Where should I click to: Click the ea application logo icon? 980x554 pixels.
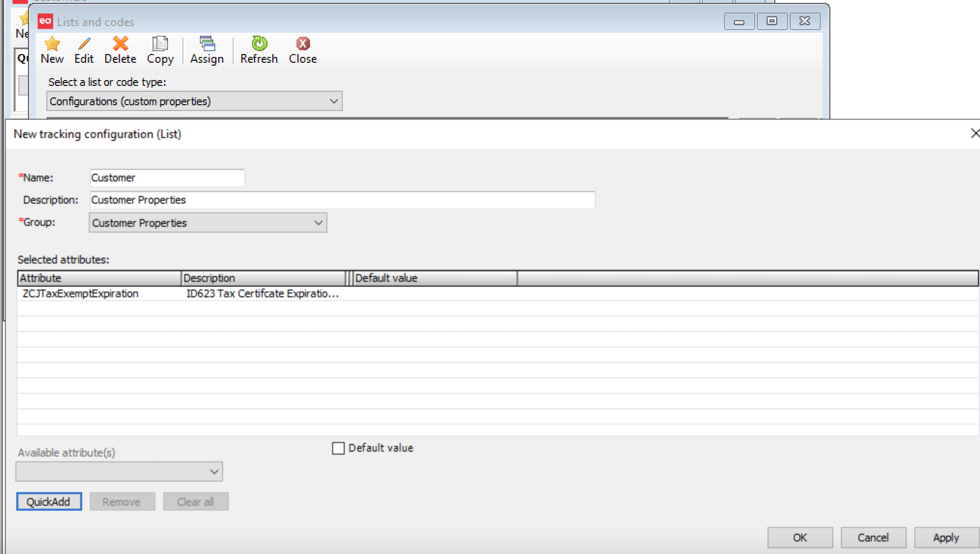[x=45, y=21]
